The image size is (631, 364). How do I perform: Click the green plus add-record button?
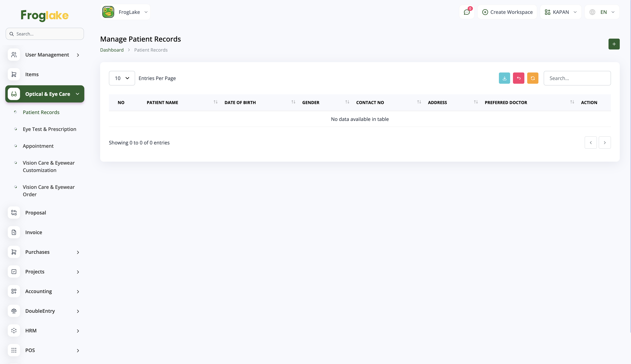point(614,44)
